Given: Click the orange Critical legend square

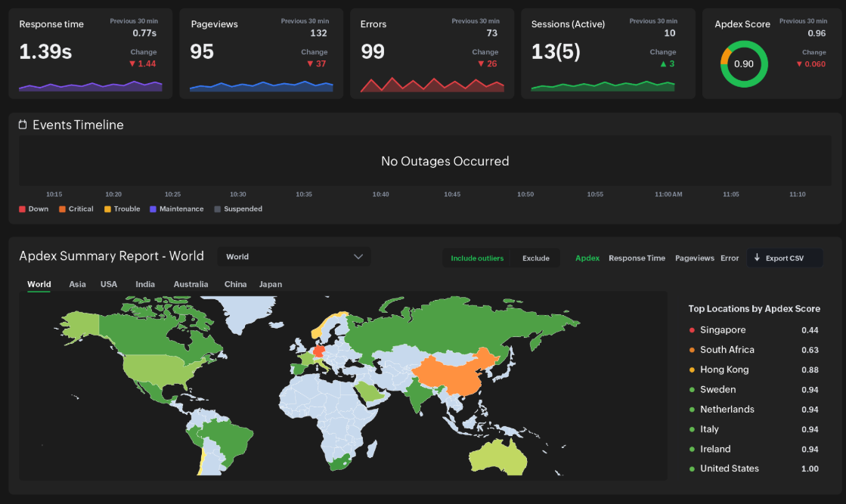Looking at the screenshot, I should (62, 209).
